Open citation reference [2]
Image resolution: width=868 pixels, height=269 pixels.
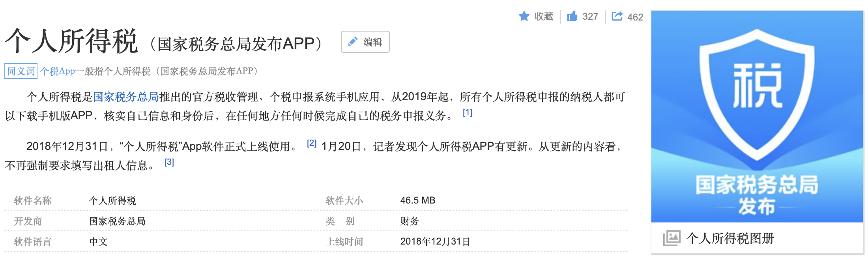click(x=312, y=143)
